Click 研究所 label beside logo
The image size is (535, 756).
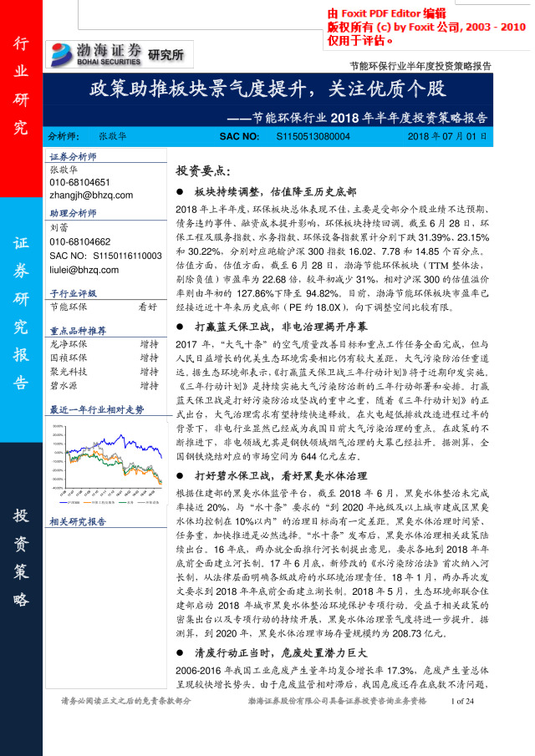tap(166, 55)
